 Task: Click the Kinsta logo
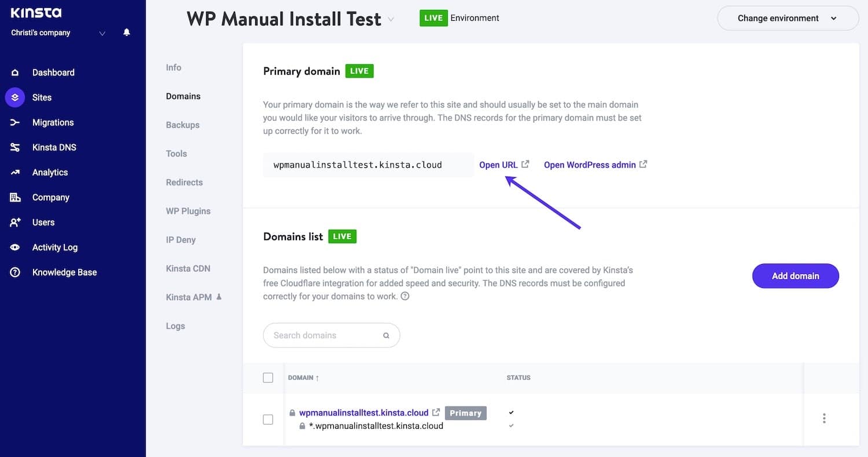pos(36,13)
